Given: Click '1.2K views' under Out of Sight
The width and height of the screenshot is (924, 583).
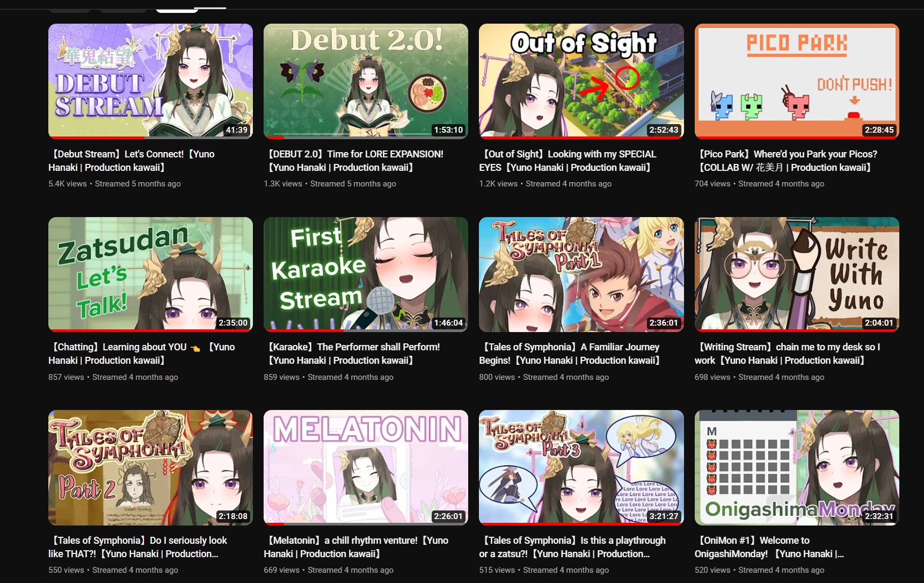Looking at the screenshot, I should [x=498, y=184].
